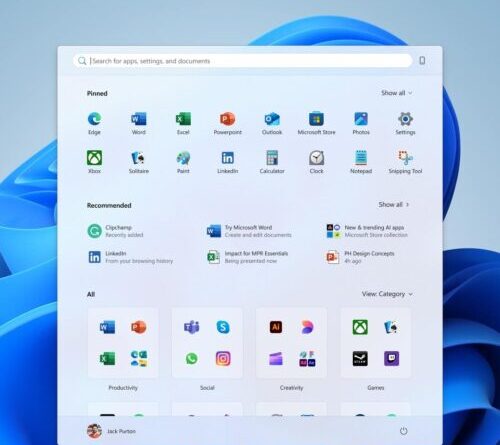This screenshot has height=445, width=500.
Task: Open Teams in the Social folder
Action: 192,327
